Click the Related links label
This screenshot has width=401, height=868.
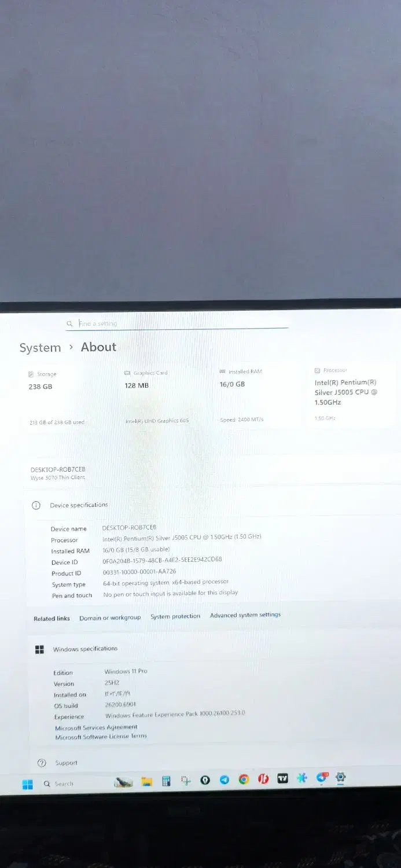(x=51, y=619)
